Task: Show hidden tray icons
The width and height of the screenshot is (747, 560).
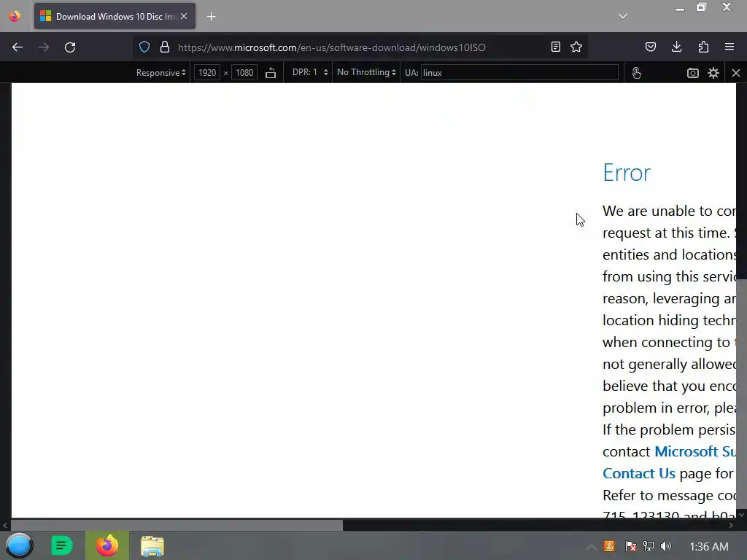Action: pyautogui.click(x=591, y=547)
